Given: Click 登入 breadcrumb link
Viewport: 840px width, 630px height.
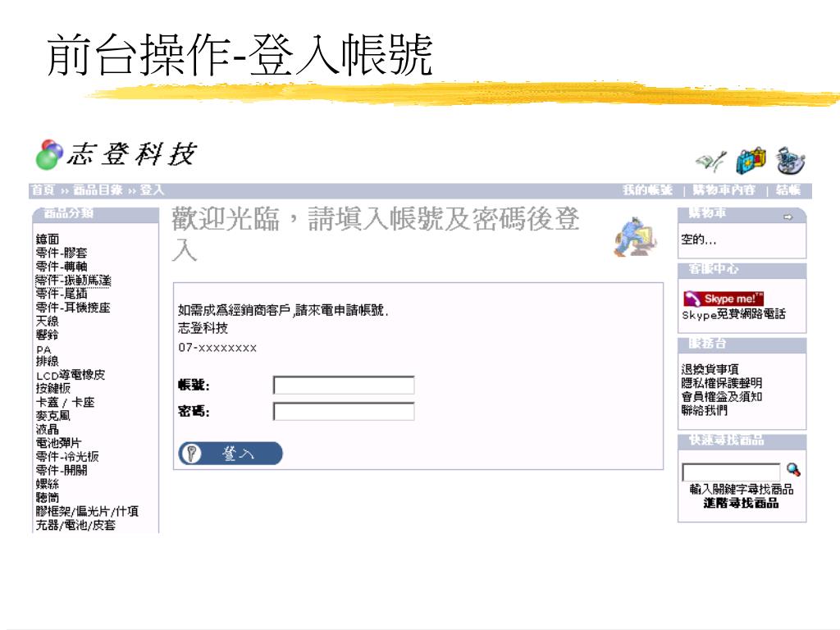Looking at the screenshot, I should point(152,189).
